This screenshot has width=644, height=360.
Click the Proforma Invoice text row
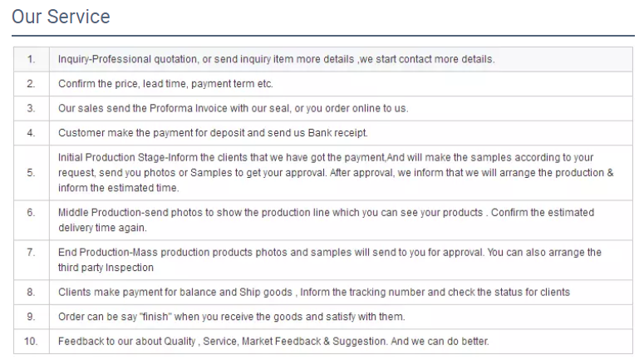233,109
